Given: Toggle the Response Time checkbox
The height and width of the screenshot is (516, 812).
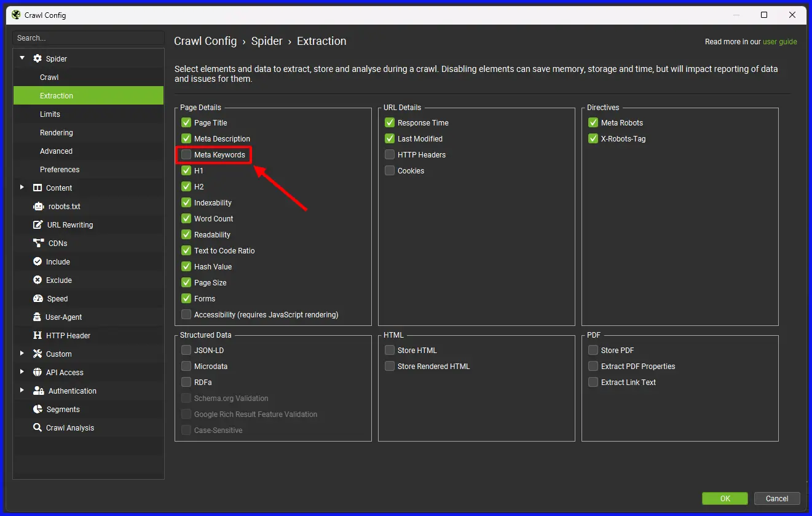Looking at the screenshot, I should (x=390, y=122).
